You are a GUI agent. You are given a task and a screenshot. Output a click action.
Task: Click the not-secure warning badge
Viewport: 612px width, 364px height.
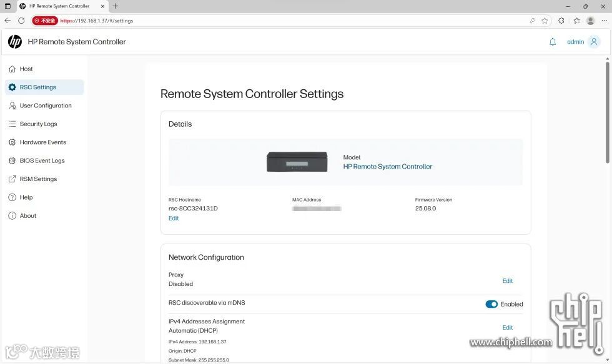coord(45,21)
